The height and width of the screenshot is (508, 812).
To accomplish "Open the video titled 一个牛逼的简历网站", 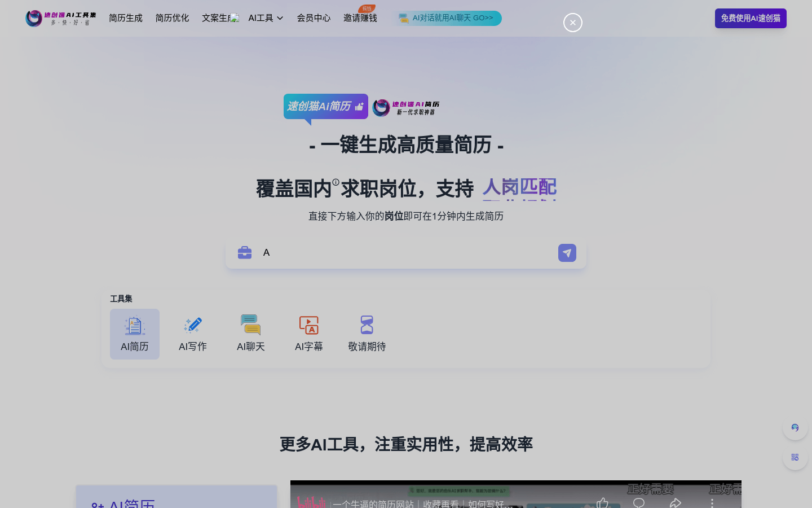I will click(423, 503).
